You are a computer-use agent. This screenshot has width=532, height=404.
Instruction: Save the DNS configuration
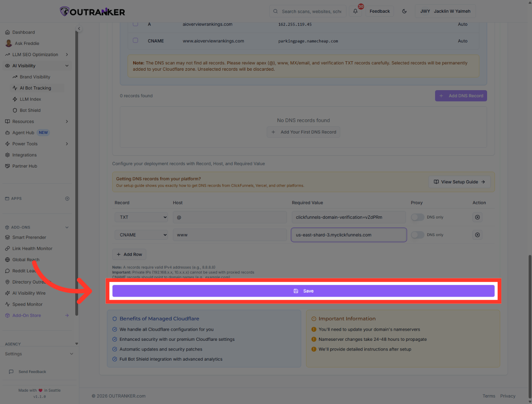[303, 291]
